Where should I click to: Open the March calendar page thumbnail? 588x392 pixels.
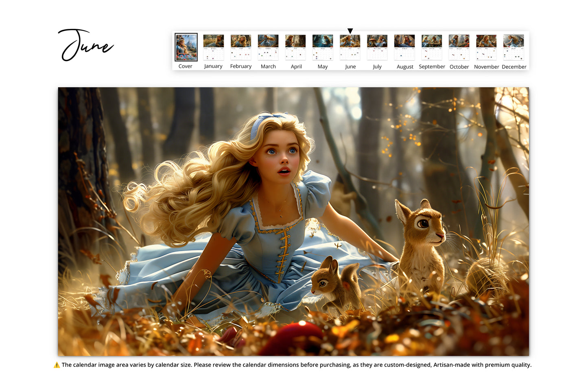point(268,47)
